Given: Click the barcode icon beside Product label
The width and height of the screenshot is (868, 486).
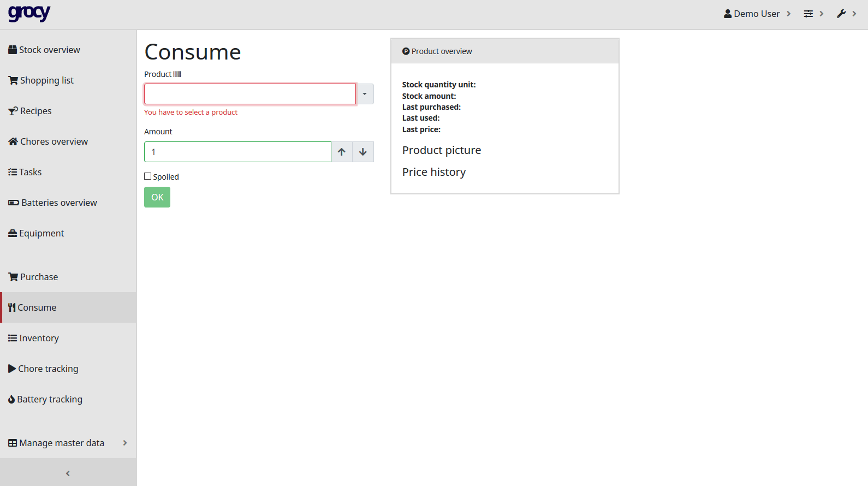Looking at the screenshot, I should click(177, 74).
